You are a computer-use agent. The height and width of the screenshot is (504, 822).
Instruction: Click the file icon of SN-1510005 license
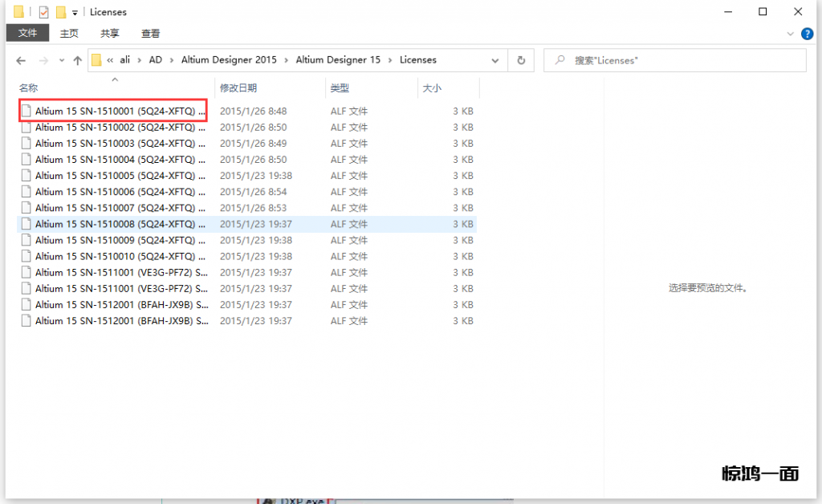26,176
